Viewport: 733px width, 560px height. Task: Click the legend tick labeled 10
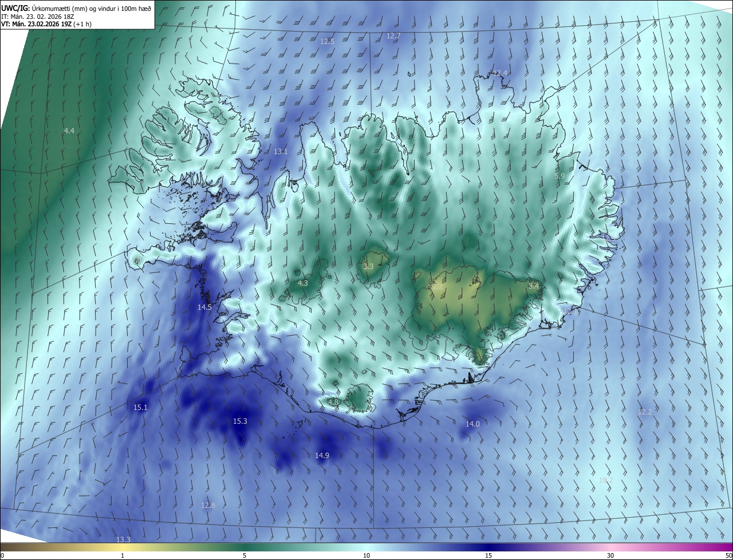[366, 555]
